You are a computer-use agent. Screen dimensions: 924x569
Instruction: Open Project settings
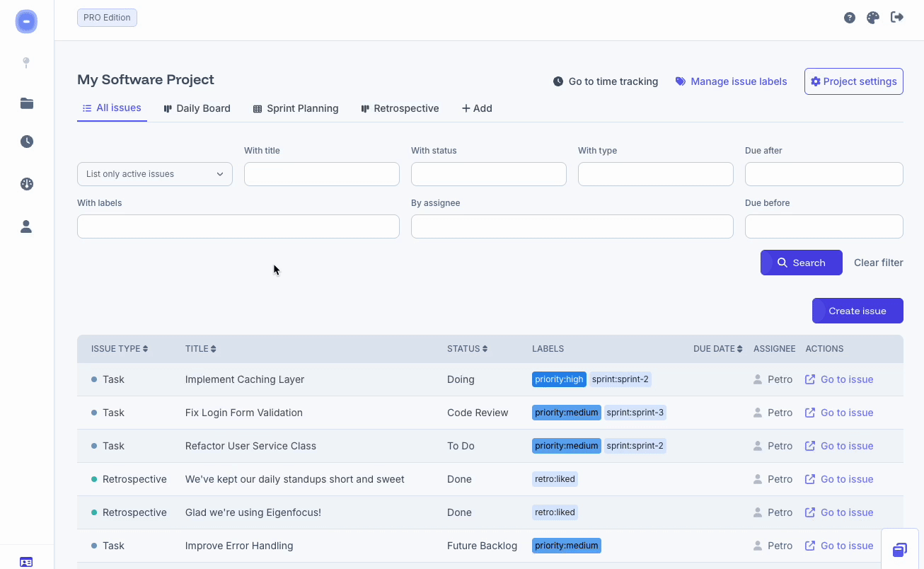pos(854,81)
